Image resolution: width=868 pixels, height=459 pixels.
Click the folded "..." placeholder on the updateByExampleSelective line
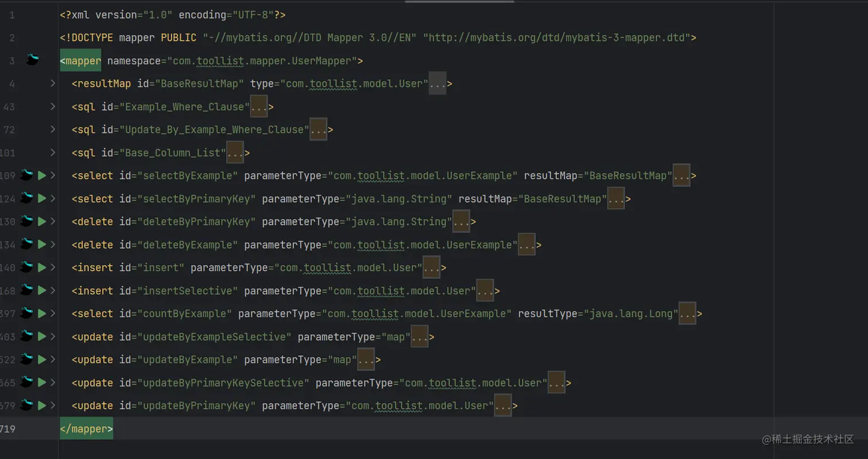[420, 337]
